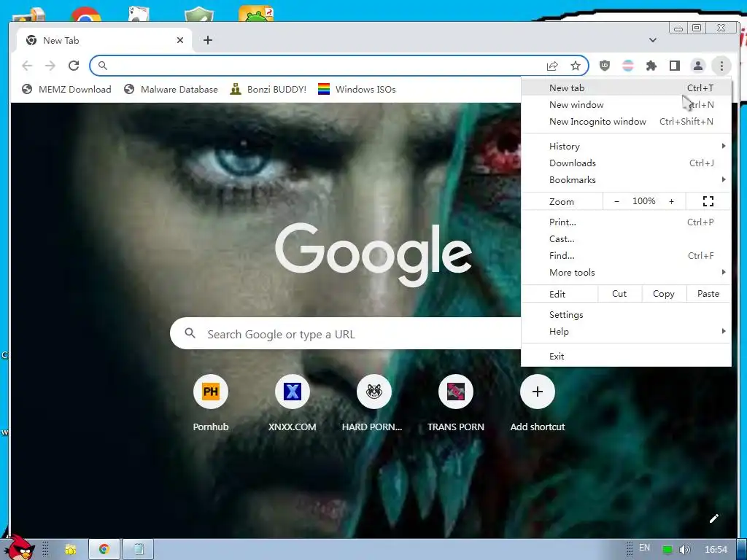Image resolution: width=747 pixels, height=560 pixels.
Task: Open the profile avatar menu
Action: click(698, 66)
